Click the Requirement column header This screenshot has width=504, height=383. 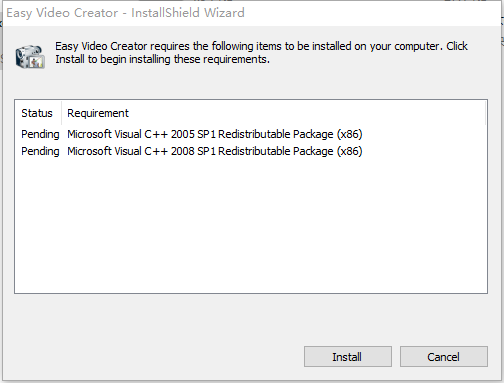coord(98,113)
